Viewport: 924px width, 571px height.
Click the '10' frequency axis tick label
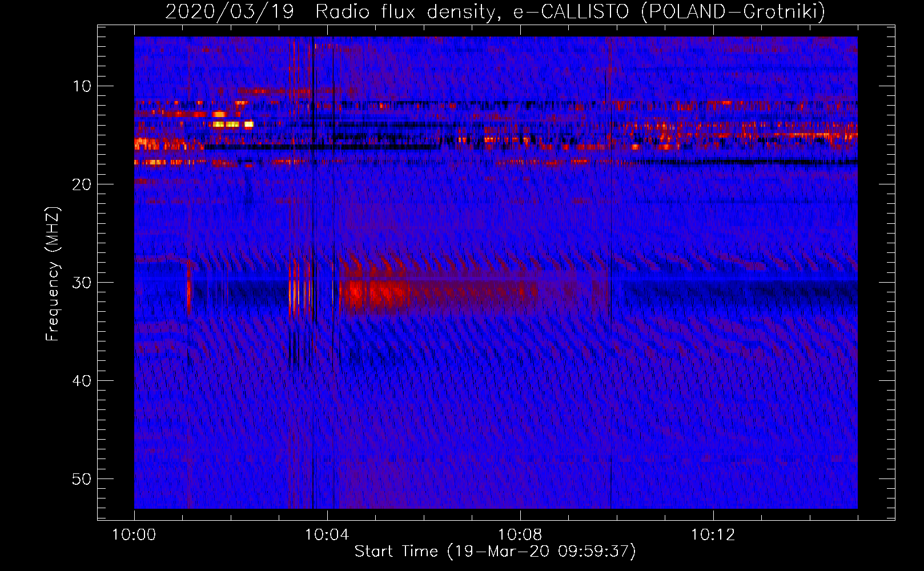click(82, 86)
